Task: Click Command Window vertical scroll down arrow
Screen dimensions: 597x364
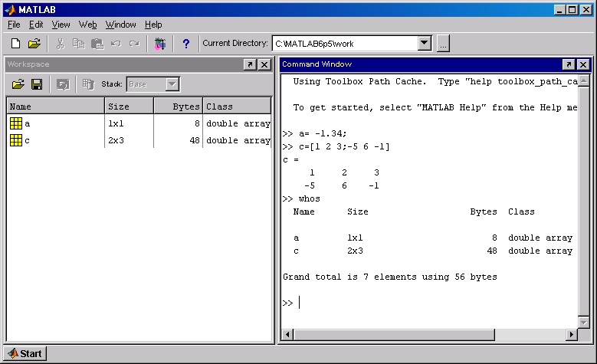Action: click(583, 322)
